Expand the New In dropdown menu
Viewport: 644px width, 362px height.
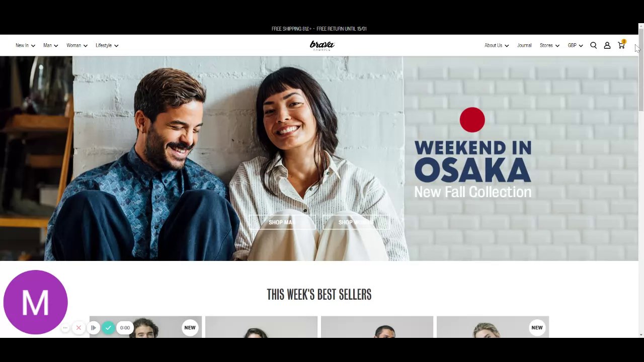pyautogui.click(x=25, y=45)
